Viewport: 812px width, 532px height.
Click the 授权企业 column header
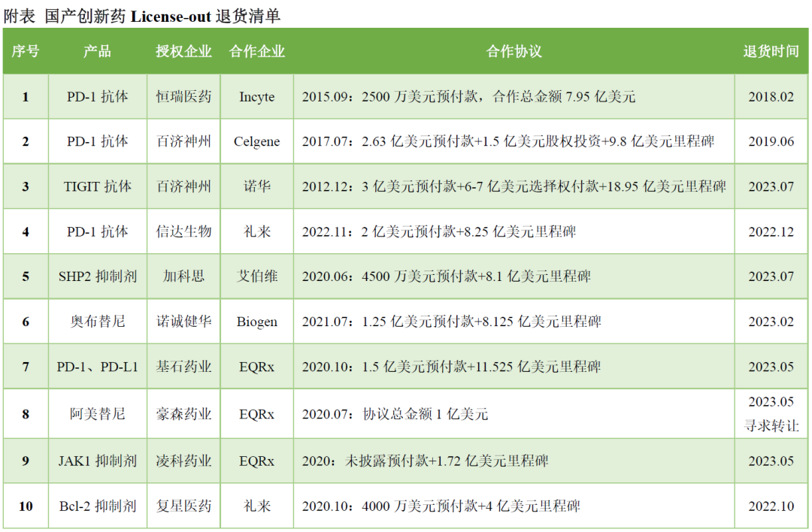(183, 51)
